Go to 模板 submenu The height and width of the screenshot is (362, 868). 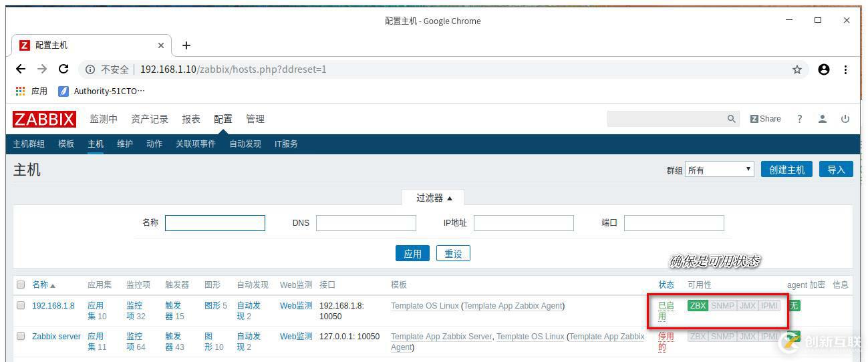pos(66,144)
